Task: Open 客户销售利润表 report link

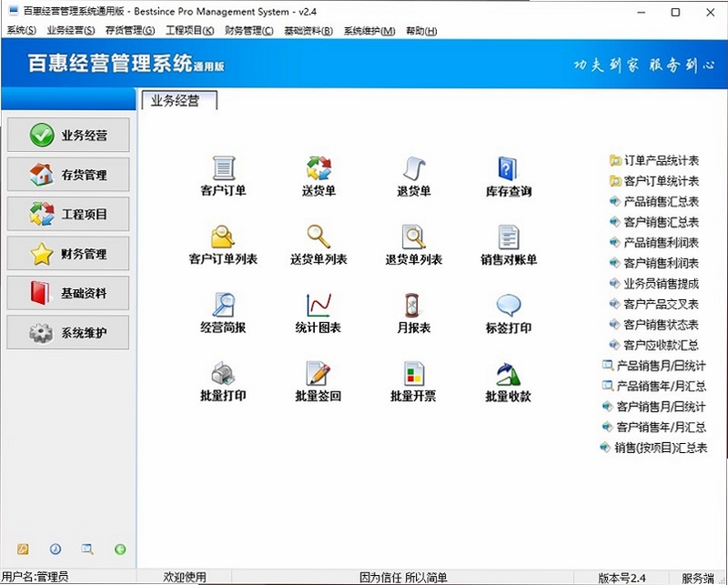Action: pos(654,263)
